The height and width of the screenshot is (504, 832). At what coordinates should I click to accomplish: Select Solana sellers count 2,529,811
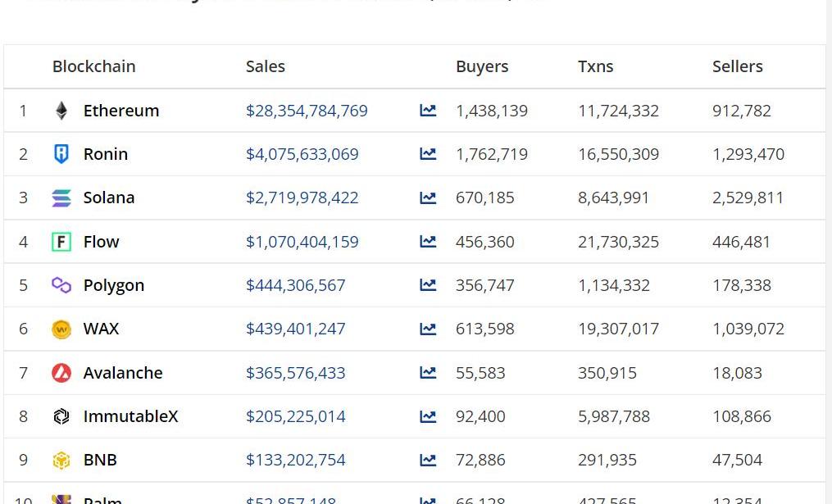point(748,198)
